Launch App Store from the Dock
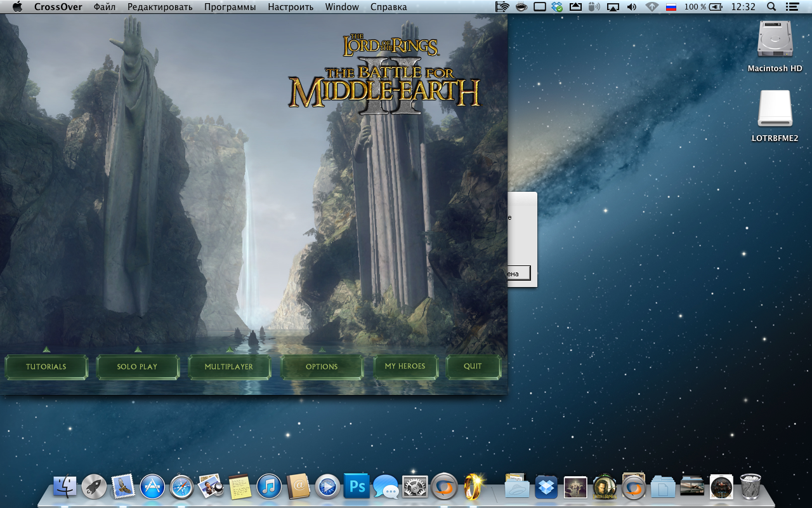The image size is (812, 508). click(x=152, y=487)
